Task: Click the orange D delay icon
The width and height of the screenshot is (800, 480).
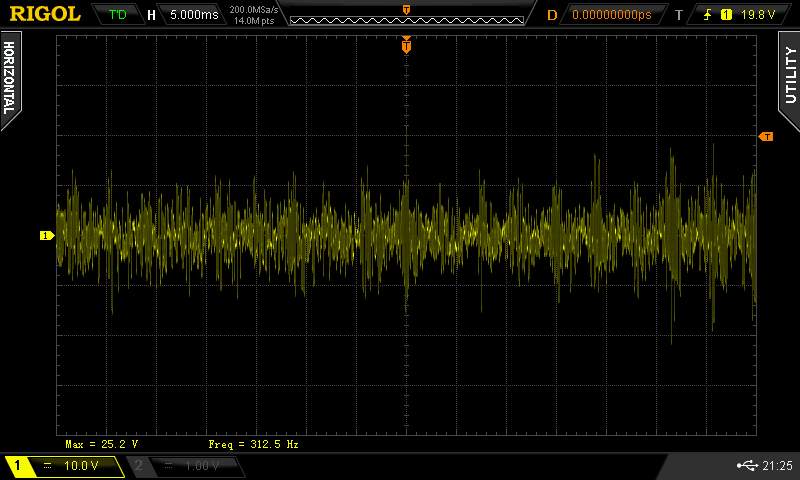Action: click(x=551, y=15)
